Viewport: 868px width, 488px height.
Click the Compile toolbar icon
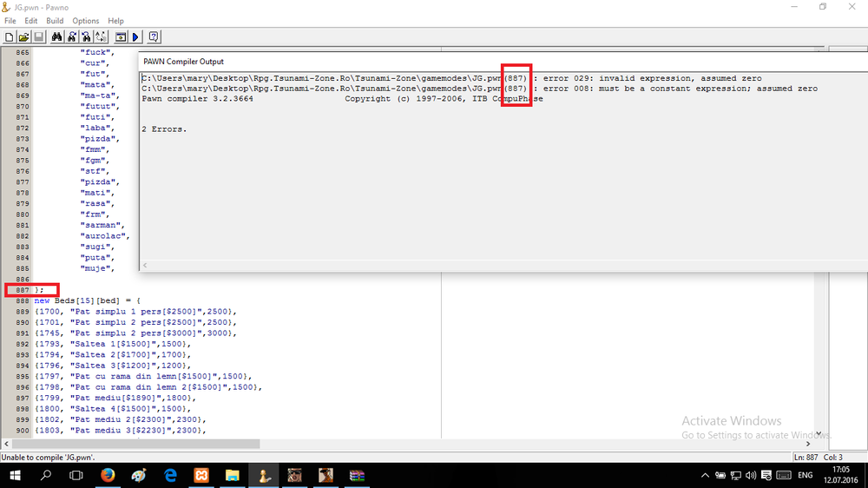pyautogui.click(x=120, y=37)
